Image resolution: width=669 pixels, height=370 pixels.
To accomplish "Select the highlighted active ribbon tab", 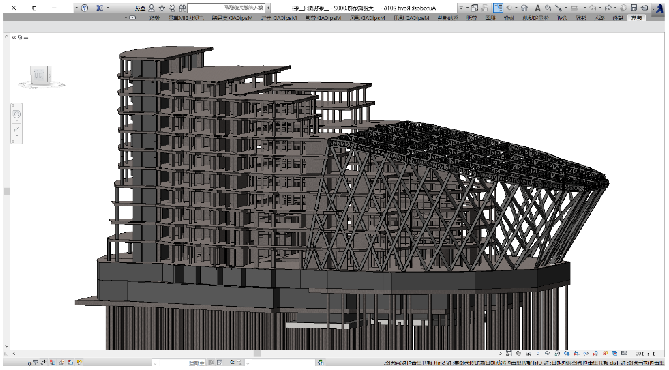I will click(x=636, y=18).
